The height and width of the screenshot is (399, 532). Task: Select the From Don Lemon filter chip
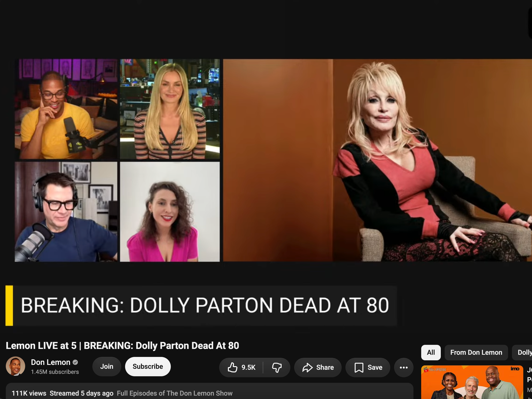point(476,353)
